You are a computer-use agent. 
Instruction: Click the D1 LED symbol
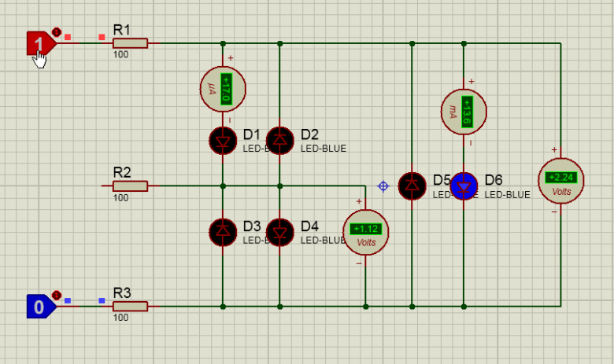coord(223,140)
